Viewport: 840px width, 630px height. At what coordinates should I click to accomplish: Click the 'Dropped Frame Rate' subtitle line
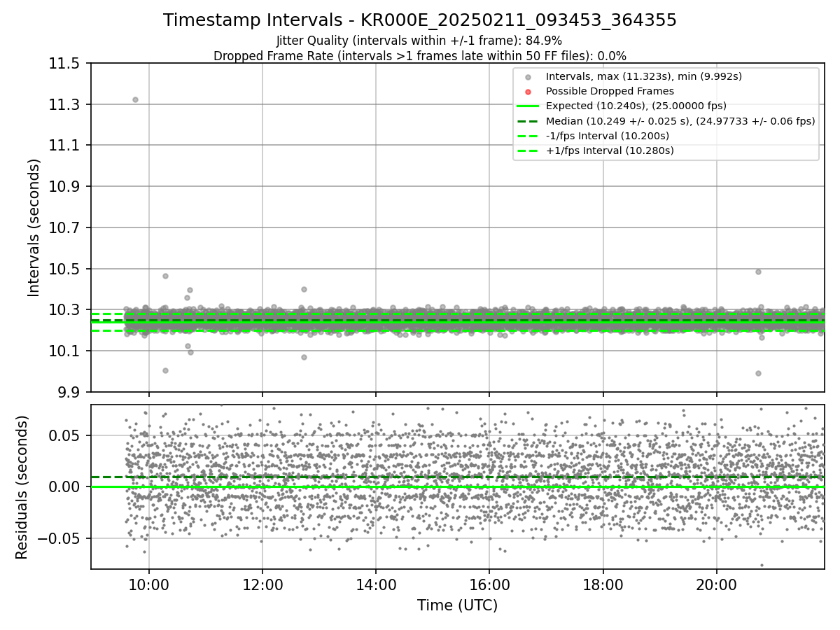point(420,56)
